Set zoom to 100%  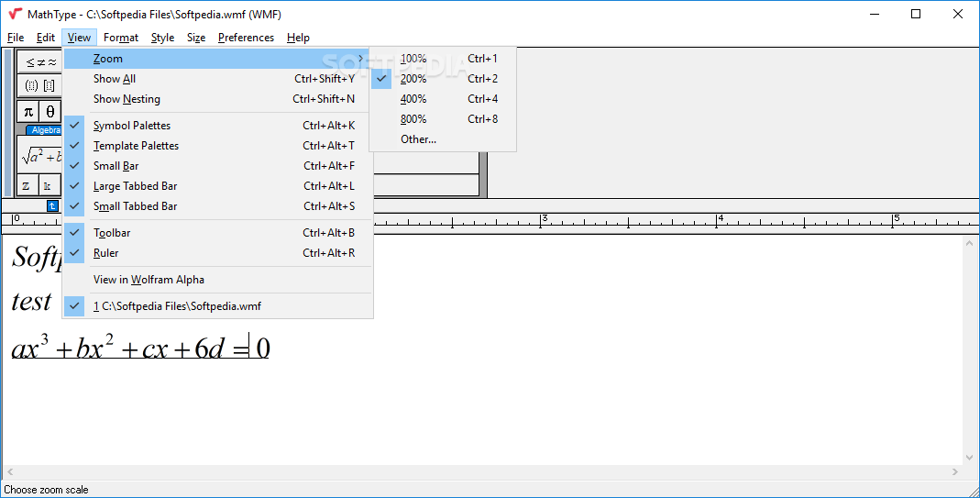[443, 59]
